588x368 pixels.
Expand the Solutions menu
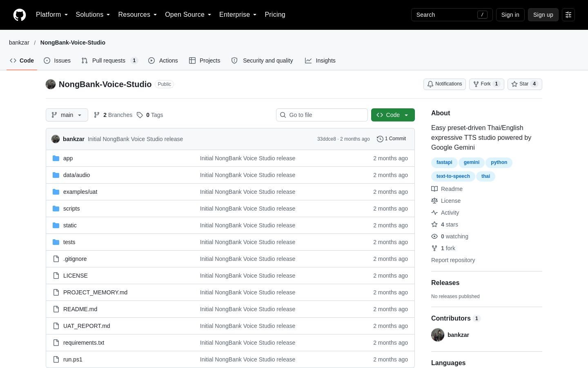pyautogui.click(x=93, y=15)
